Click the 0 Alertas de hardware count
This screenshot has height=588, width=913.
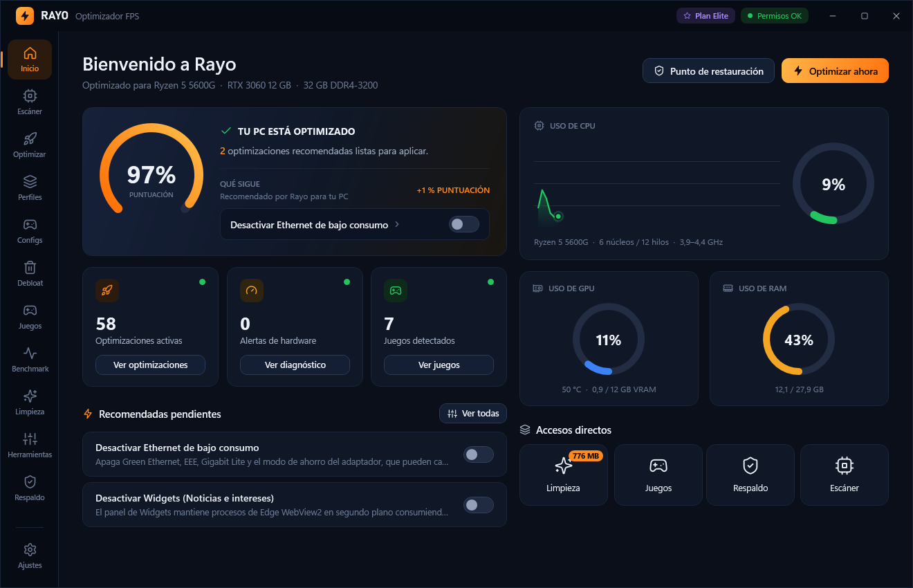coord(245,324)
